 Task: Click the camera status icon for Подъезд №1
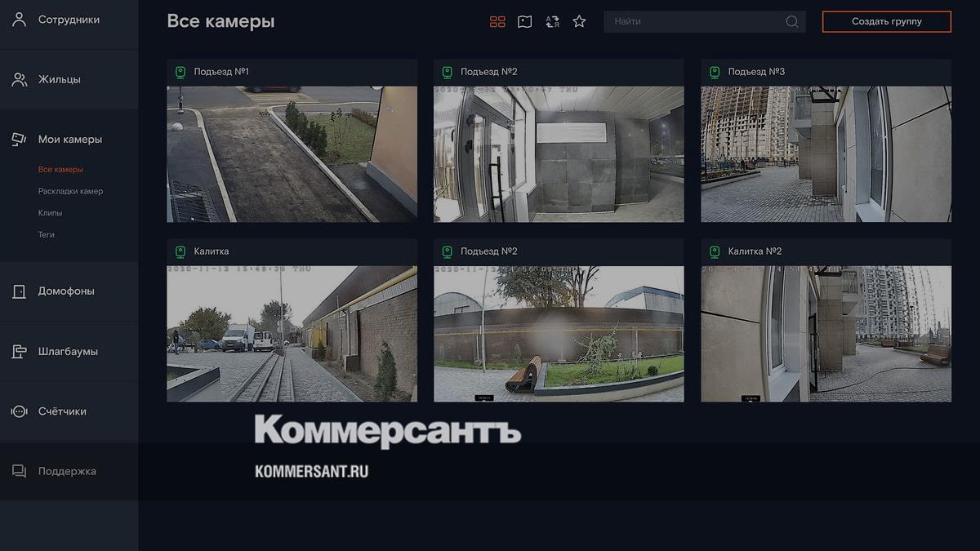click(x=180, y=72)
